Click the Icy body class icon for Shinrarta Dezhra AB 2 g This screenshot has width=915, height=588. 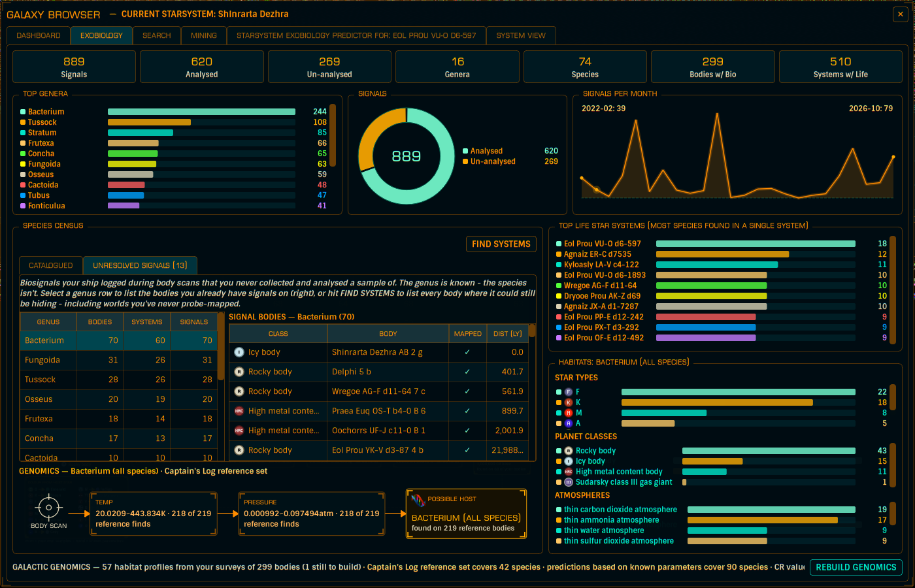point(239,352)
